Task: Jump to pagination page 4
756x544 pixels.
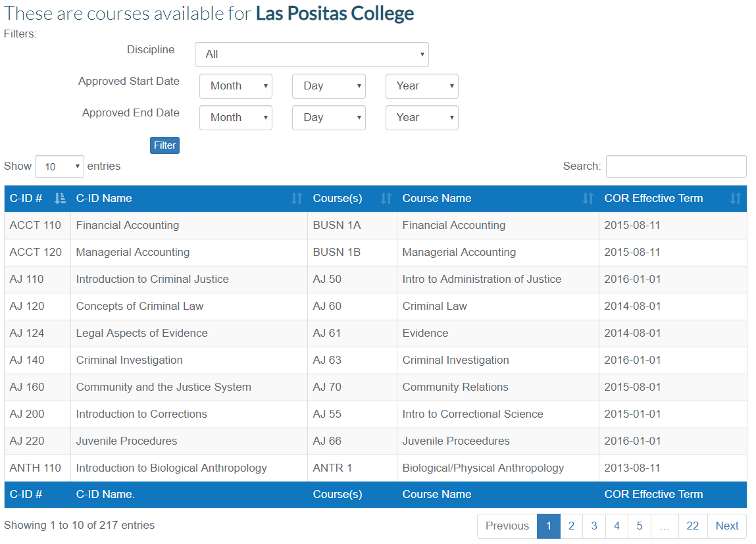Action: [617, 526]
